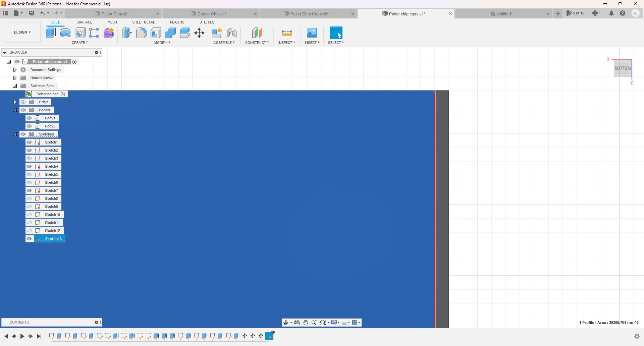Toggle visibility of the Bodies folder

click(x=23, y=110)
